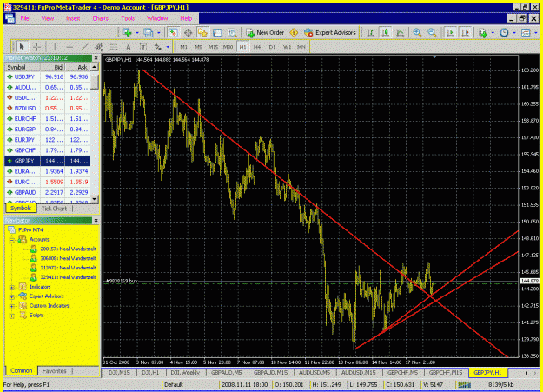Viewport: 543px width, 392px height.
Task: Select the USDJPY row in Market Watch
Action: coord(48,76)
